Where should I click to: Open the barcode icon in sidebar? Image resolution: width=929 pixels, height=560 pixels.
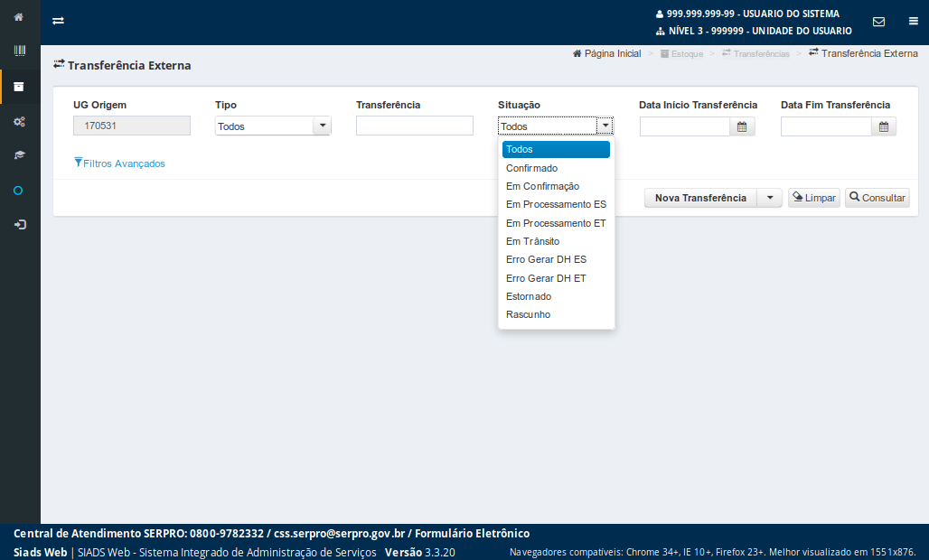tap(20, 51)
